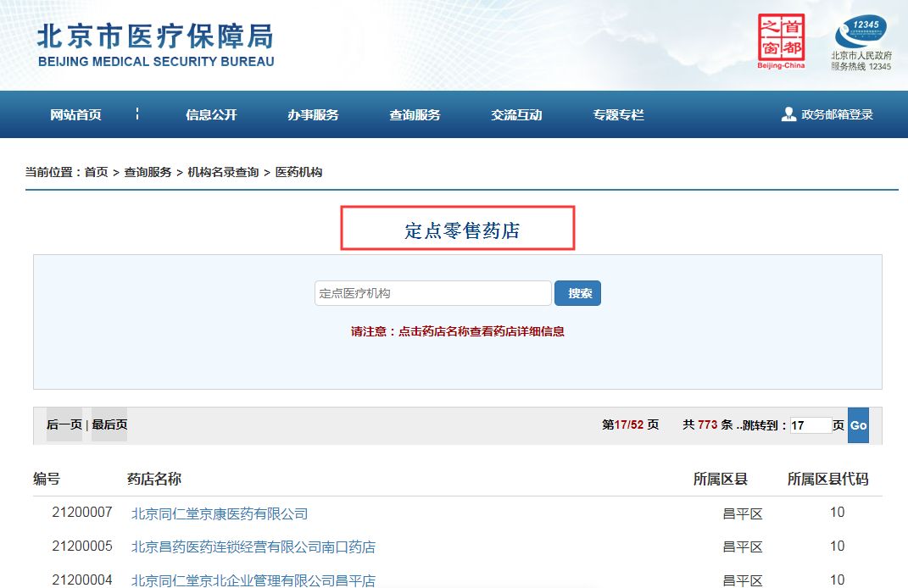908x588 pixels.
Task: Click 昌平区 in the 21200007 row
Action: [x=743, y=513]
